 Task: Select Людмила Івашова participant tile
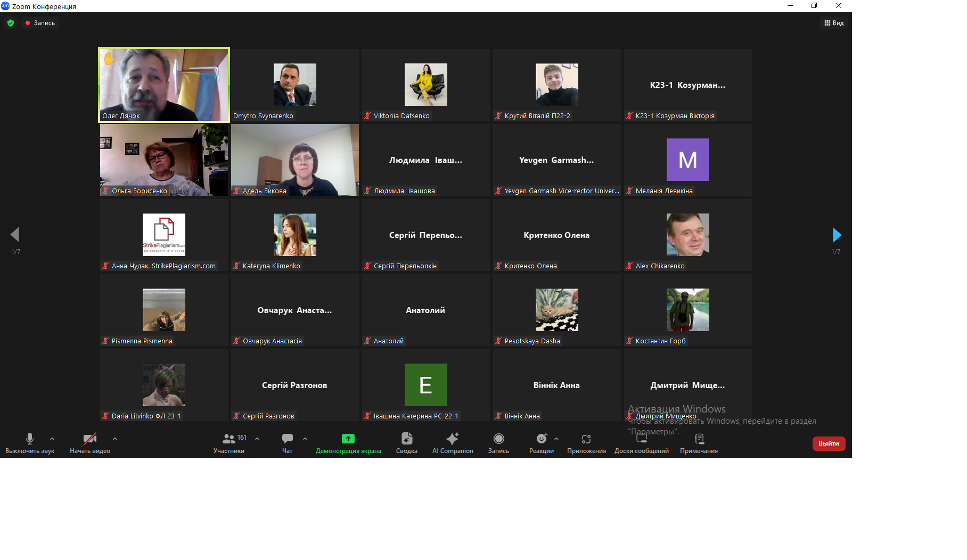[426, 160]
